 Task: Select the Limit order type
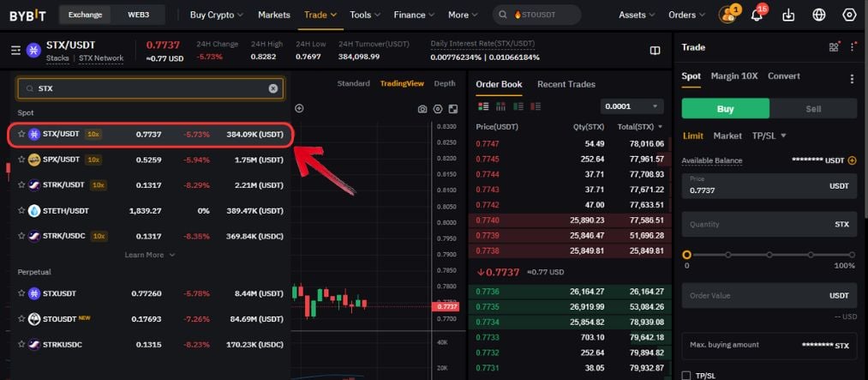(x=693, y=136)
